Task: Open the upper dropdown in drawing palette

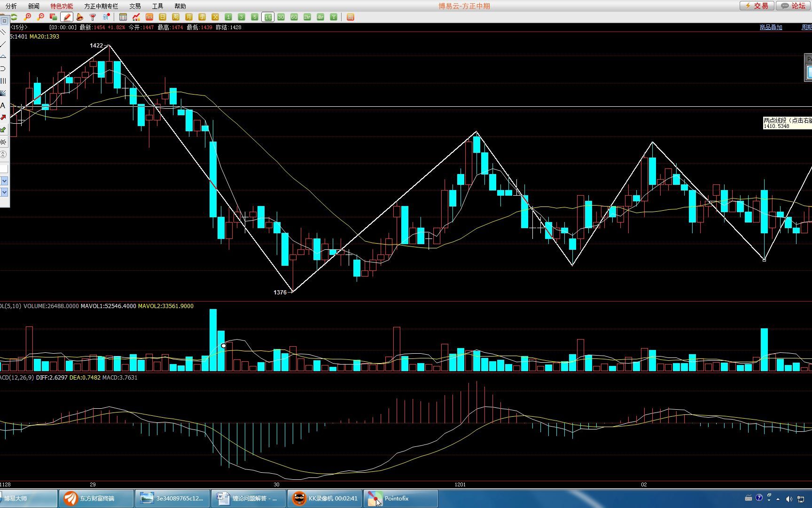Action: [x=4, y=181]
